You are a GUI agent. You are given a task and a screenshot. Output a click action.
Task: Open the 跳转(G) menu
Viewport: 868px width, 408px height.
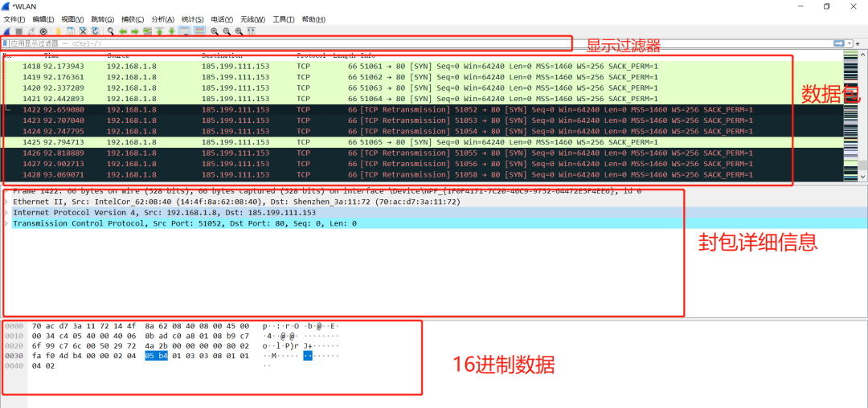[x=102, y=19]
